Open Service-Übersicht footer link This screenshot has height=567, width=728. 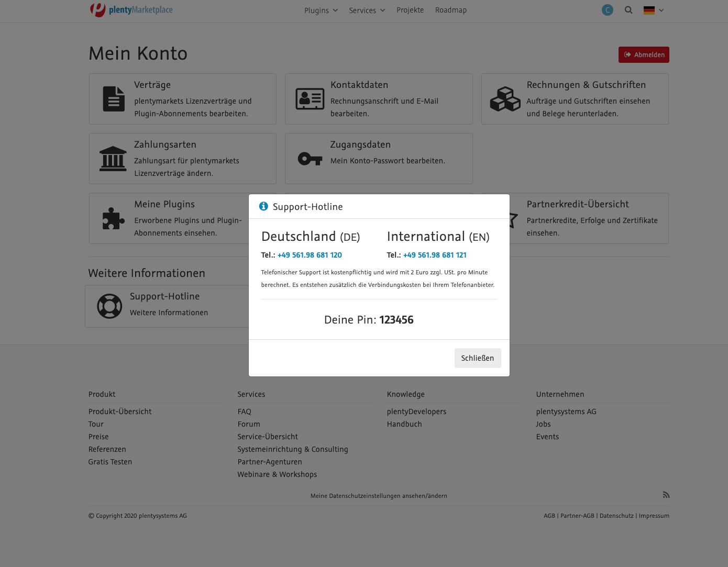click(x=268, y=437)
